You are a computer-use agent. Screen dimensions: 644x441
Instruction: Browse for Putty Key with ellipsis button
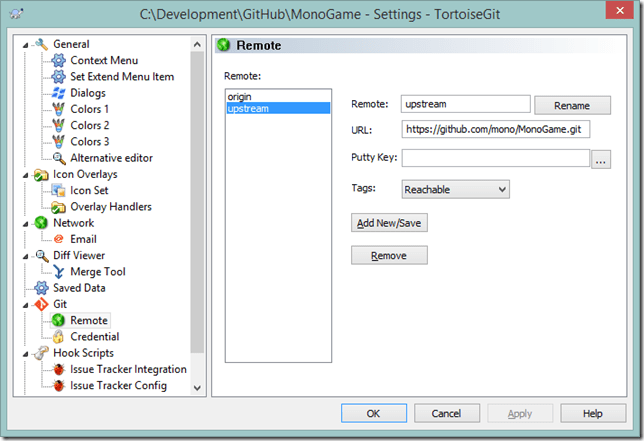coord(600,159)
